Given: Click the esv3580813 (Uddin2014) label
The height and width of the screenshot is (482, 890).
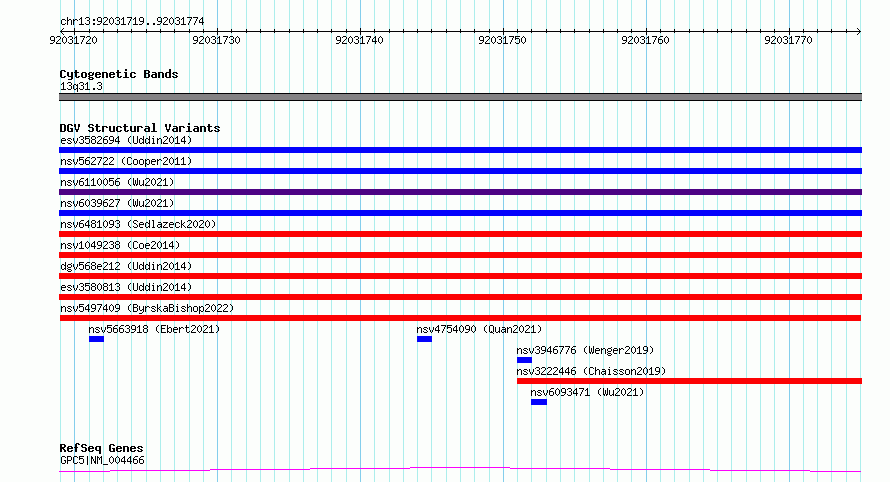Looking at the screenshot, I should coord(126,287).
